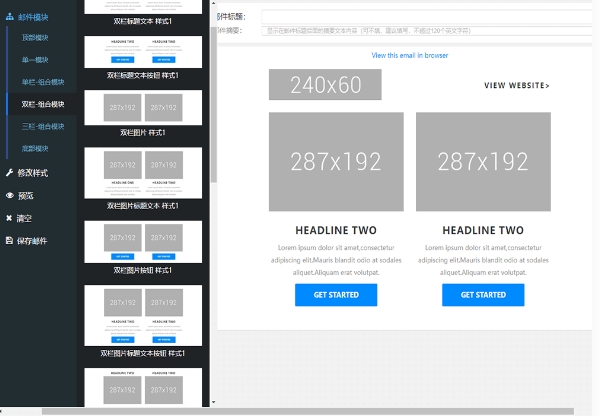Open the 底部模块 menu item
Image resolution: width=600 pixels, height=416 pixels.
35,148
